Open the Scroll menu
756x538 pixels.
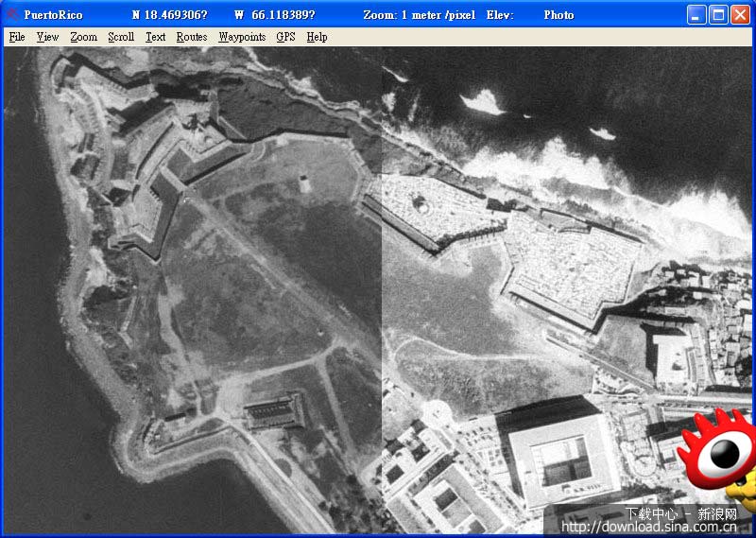121,37
